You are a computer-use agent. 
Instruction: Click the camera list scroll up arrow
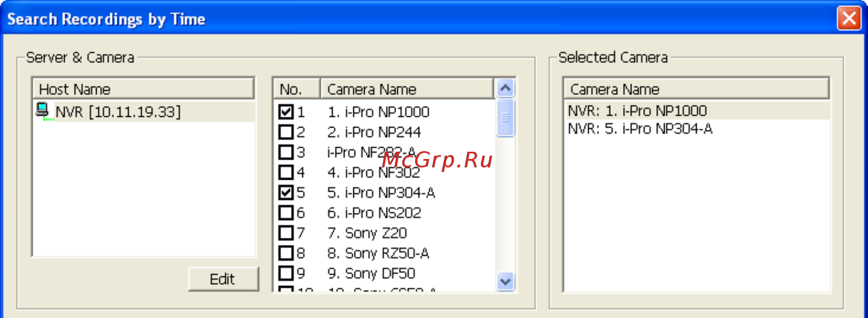coord(506,89)
